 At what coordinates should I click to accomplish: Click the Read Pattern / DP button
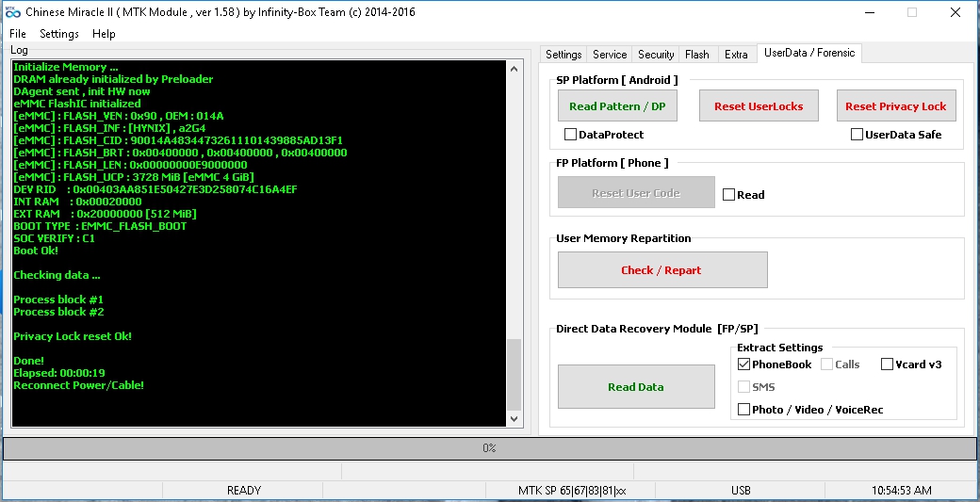pos(617,106)
